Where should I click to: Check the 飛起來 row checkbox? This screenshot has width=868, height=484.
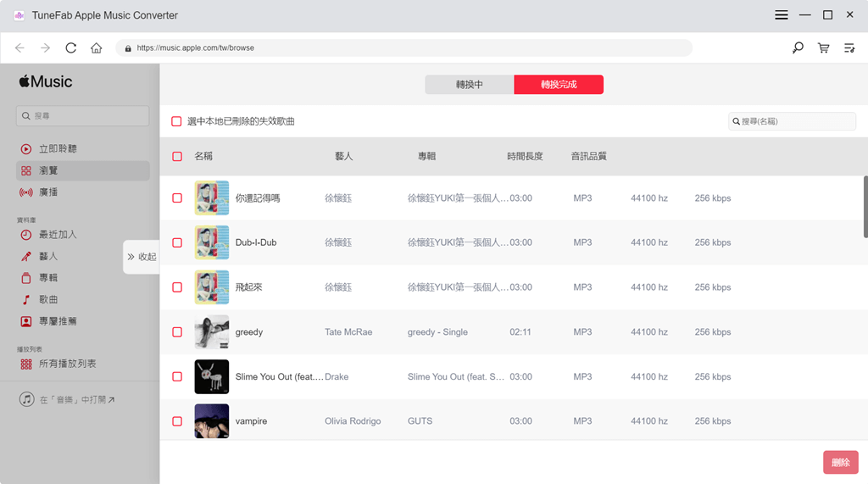point(177,287)
